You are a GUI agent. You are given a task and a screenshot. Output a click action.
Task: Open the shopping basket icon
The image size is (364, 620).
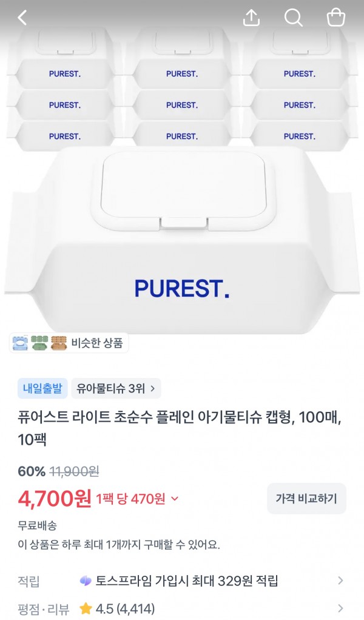(336, 18)
